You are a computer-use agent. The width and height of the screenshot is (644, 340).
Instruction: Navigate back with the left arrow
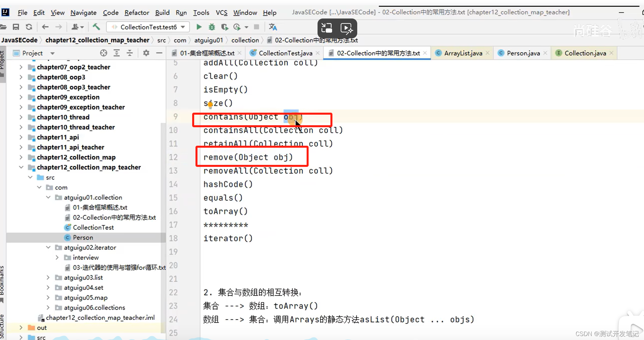[x=45, y=27]
